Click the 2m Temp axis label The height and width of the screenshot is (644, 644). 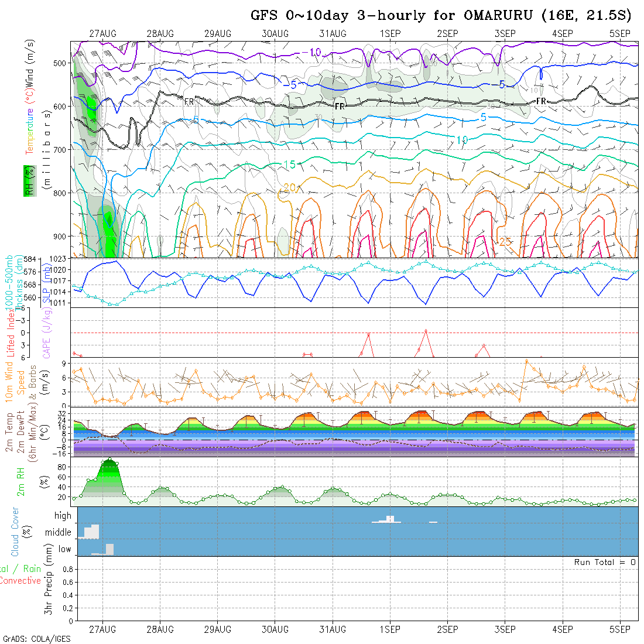click(x=9, y=432)
